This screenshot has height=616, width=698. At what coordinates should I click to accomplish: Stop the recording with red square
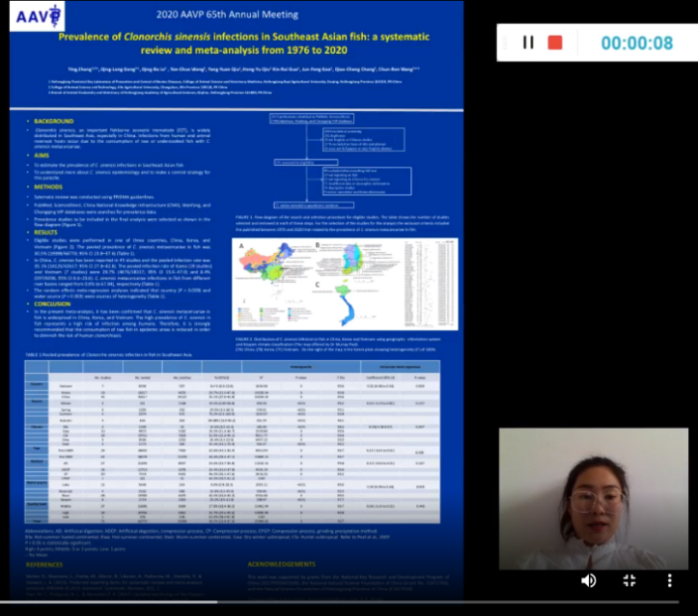coord(555,42)
